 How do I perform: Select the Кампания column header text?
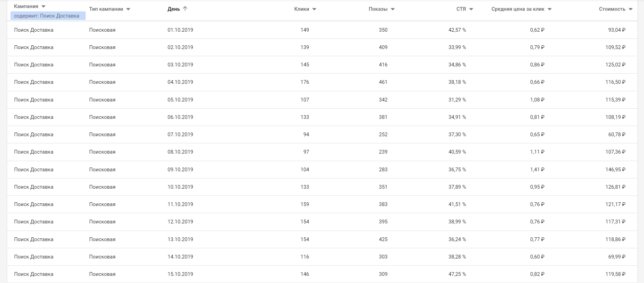click(26, 6)
